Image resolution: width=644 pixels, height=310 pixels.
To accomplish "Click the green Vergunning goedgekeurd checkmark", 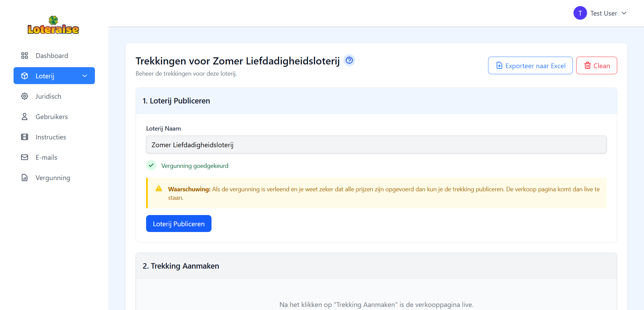I will pyautogui.click(x=151, y=165).
